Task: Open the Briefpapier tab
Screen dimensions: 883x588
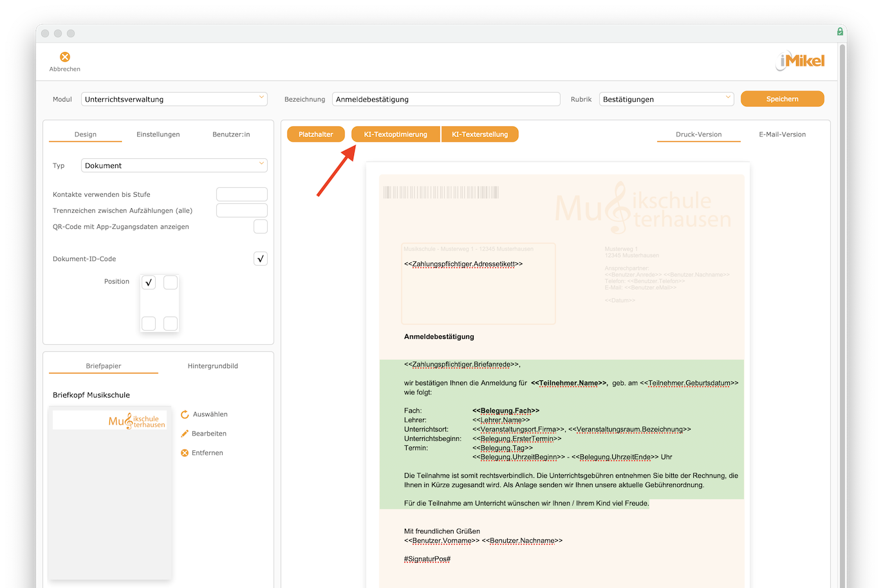Action: point(104,366)
